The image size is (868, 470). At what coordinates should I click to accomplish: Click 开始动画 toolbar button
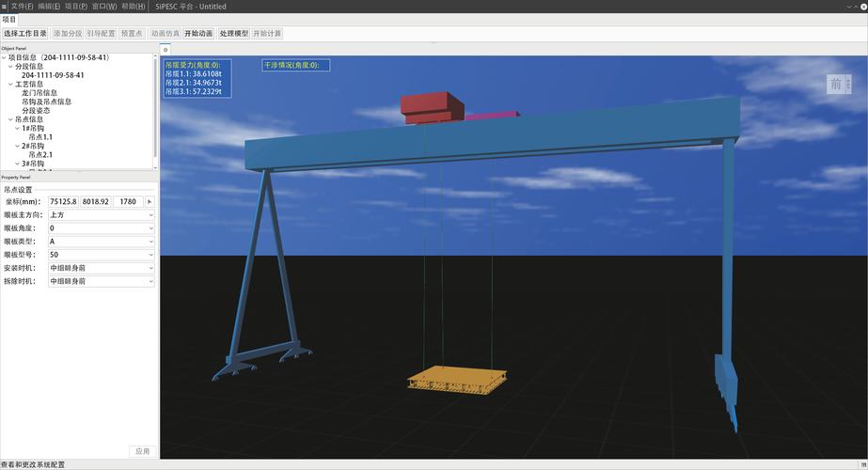coord(198,33)
